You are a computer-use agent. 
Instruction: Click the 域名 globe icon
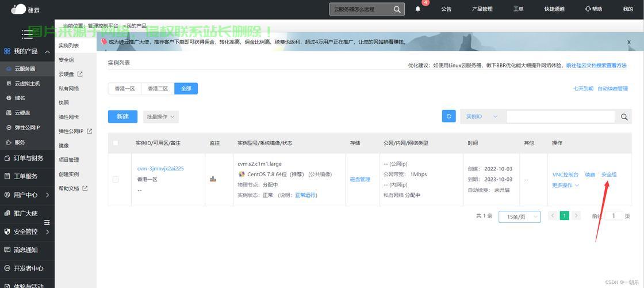click(9, 98)
